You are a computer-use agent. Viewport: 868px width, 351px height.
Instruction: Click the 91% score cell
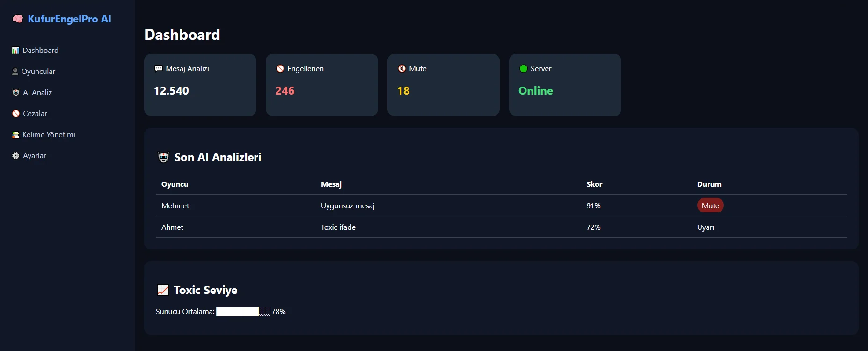point(593,206)
